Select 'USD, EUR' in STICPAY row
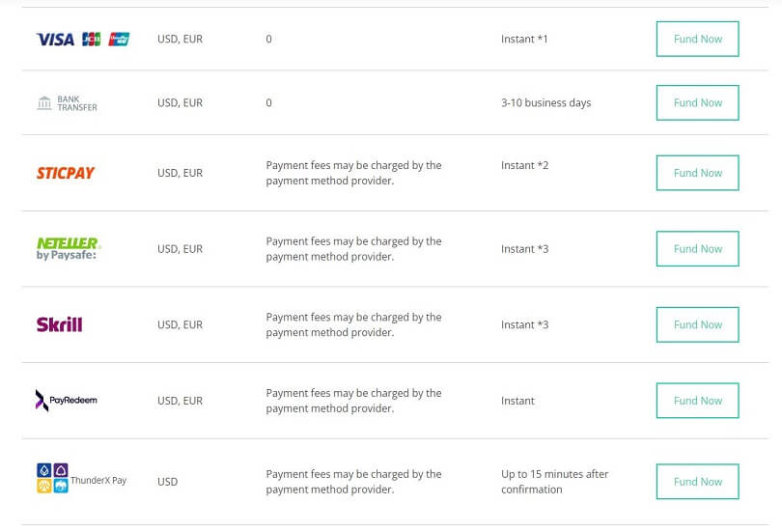The height and width of the screenshot is (532, 782). pyautogui.click(x=180, y=173)
